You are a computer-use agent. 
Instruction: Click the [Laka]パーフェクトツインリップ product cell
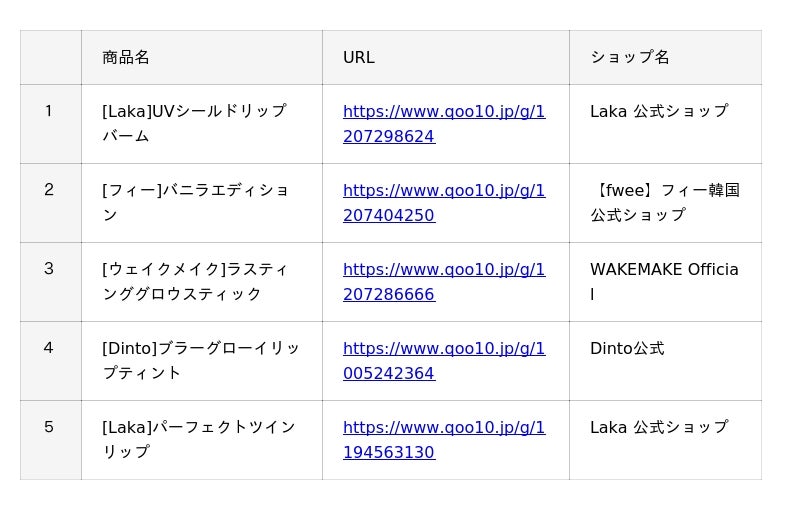[202, 440]
